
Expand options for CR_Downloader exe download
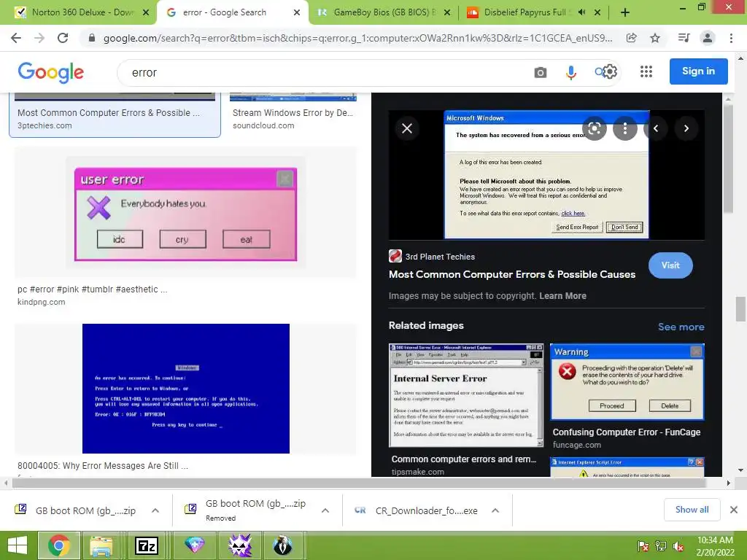(x=495, y=510)
